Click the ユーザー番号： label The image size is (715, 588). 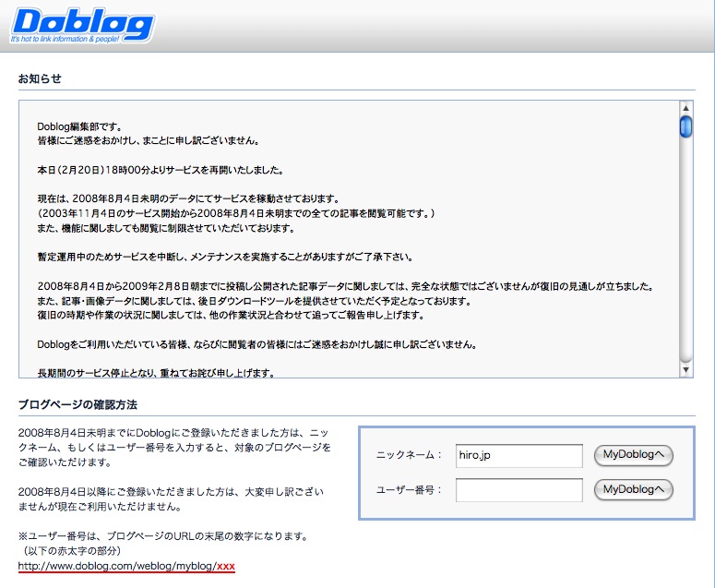pyautogui.click(x=409, y=490)
